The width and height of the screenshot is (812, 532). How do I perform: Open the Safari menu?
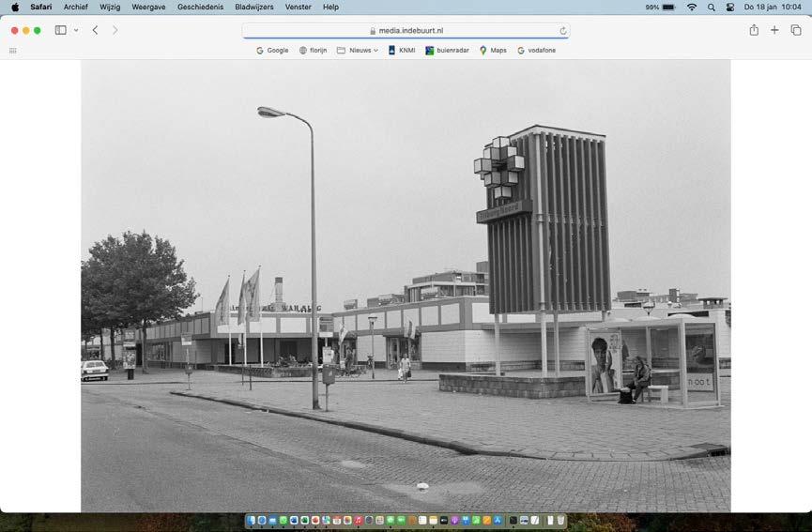(41, 8)
